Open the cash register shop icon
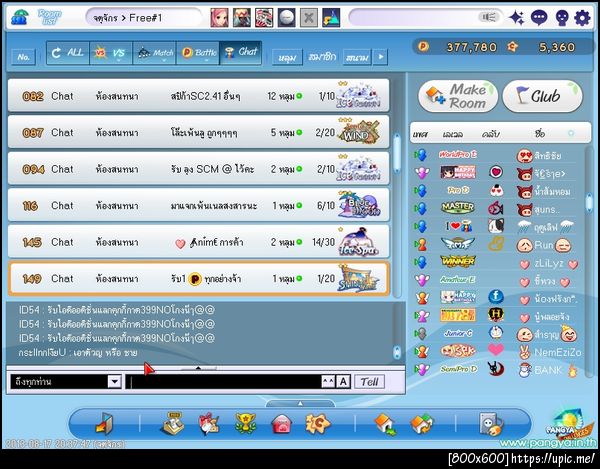The width and height of the screenshot is (600, 469). 172,424
